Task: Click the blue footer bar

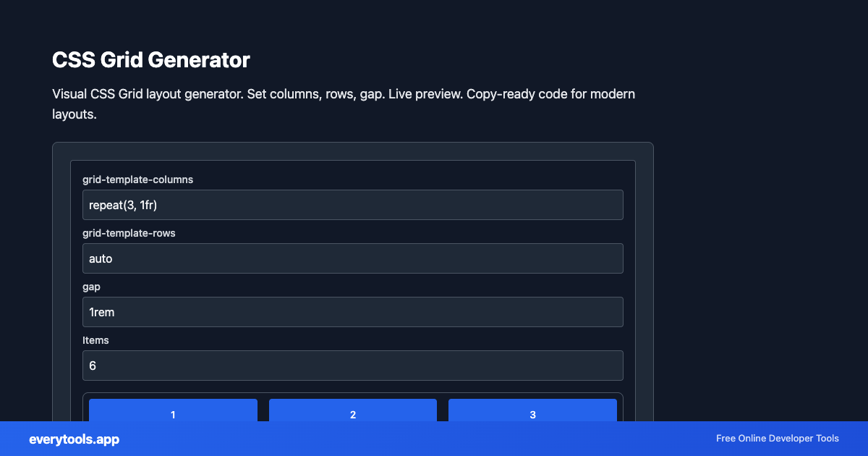Action: (x=434, y=439)
